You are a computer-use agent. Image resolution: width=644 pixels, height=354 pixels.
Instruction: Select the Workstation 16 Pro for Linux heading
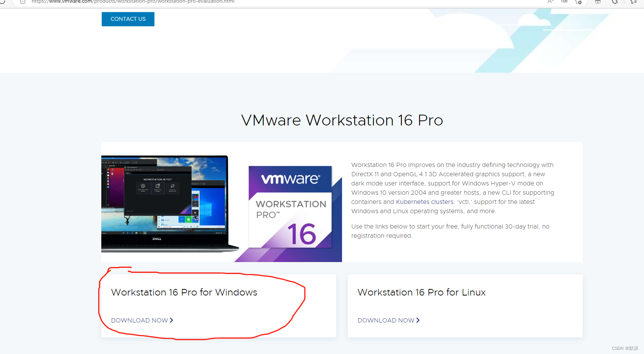421,292
